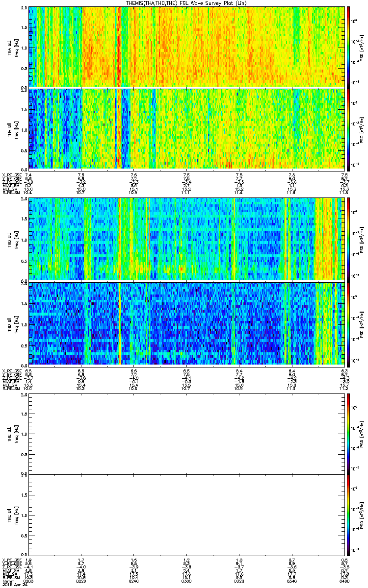Select the THA B-parallel spectrogram panel
Screen dimensions: 368x588
(187, 128)
